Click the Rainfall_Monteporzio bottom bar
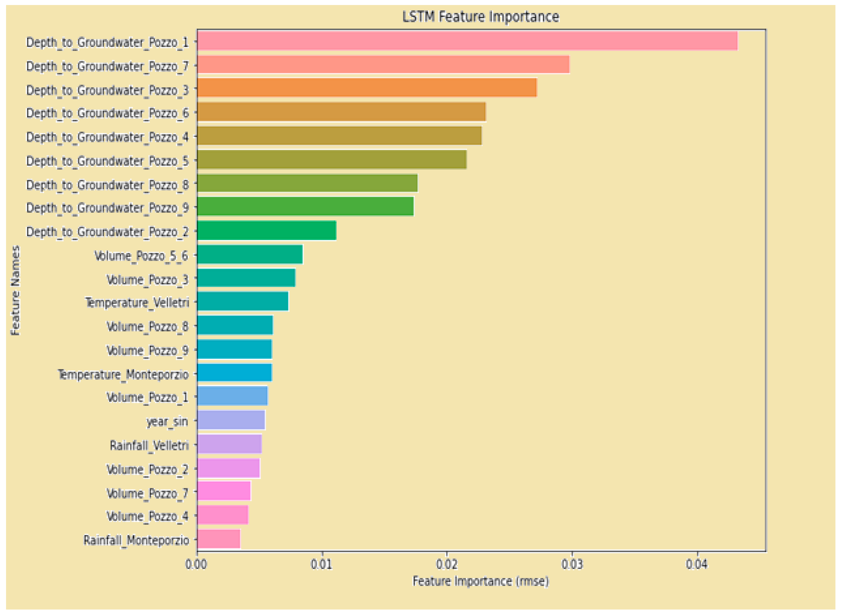This screenshot has height=616, width=844. coord(218,539)
